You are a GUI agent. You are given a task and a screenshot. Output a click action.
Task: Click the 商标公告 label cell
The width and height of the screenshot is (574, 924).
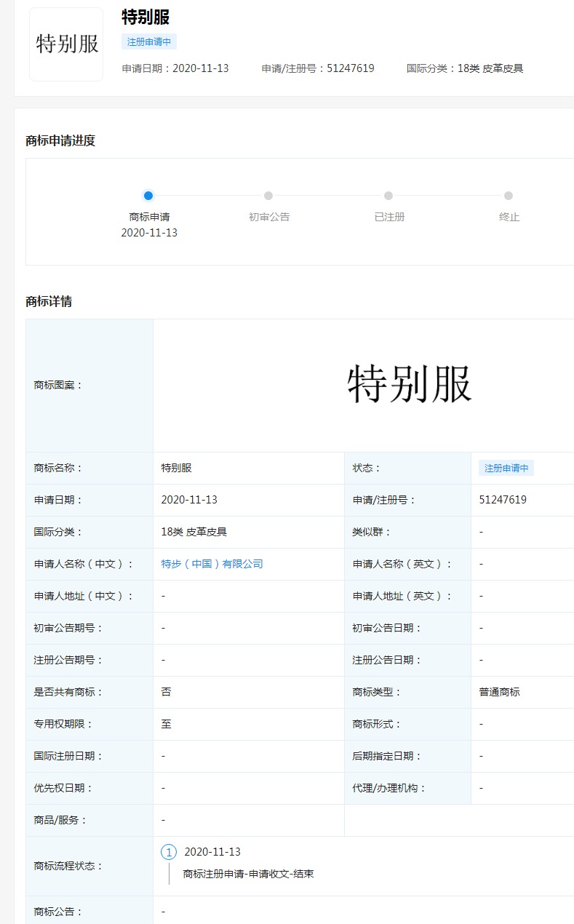[x=89, y=912]
